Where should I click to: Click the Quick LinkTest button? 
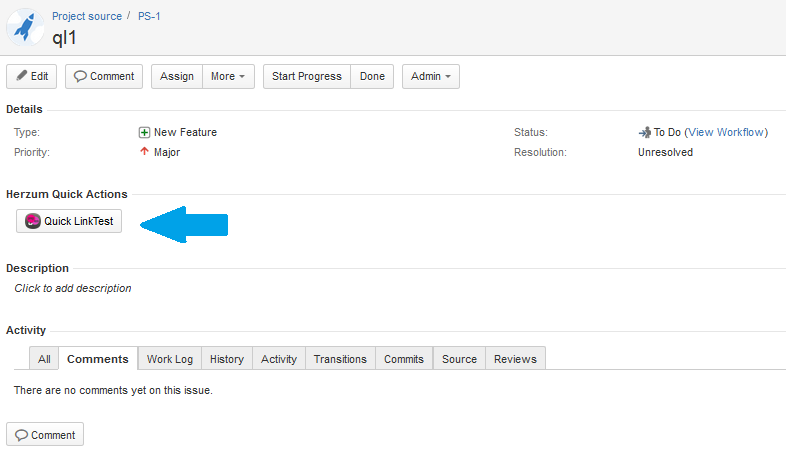pos(69,221)
